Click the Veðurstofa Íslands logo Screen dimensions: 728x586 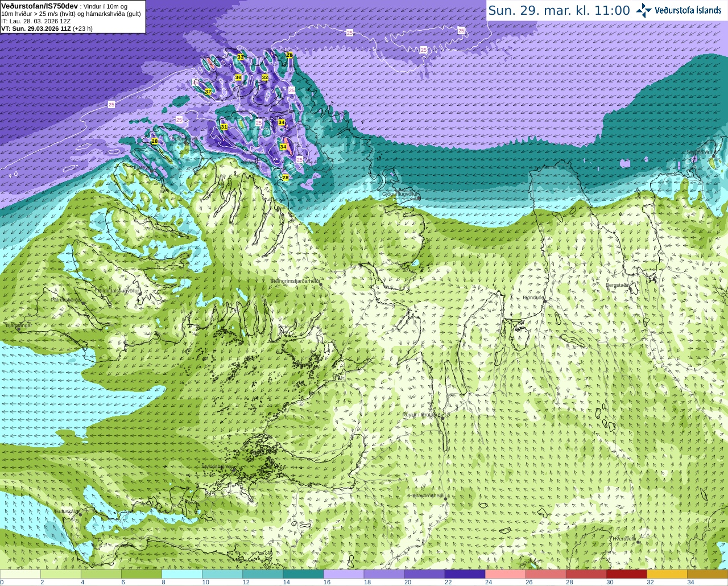(679, 10)
